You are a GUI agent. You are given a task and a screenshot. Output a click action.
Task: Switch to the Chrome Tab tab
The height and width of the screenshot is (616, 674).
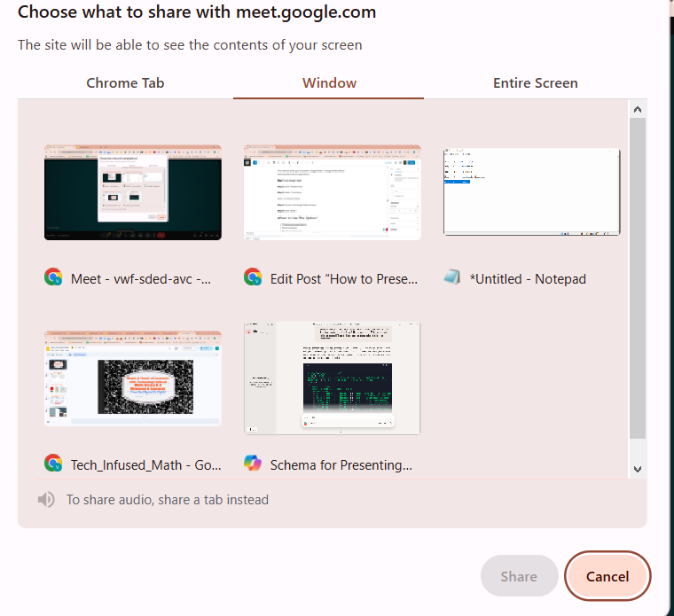point(125,83)
